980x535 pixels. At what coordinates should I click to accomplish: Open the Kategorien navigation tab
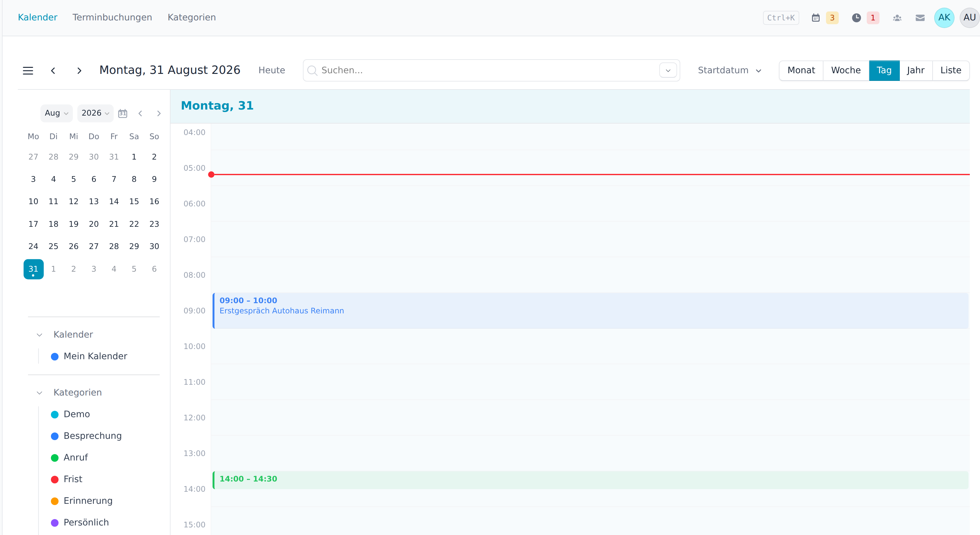point(191,18)
